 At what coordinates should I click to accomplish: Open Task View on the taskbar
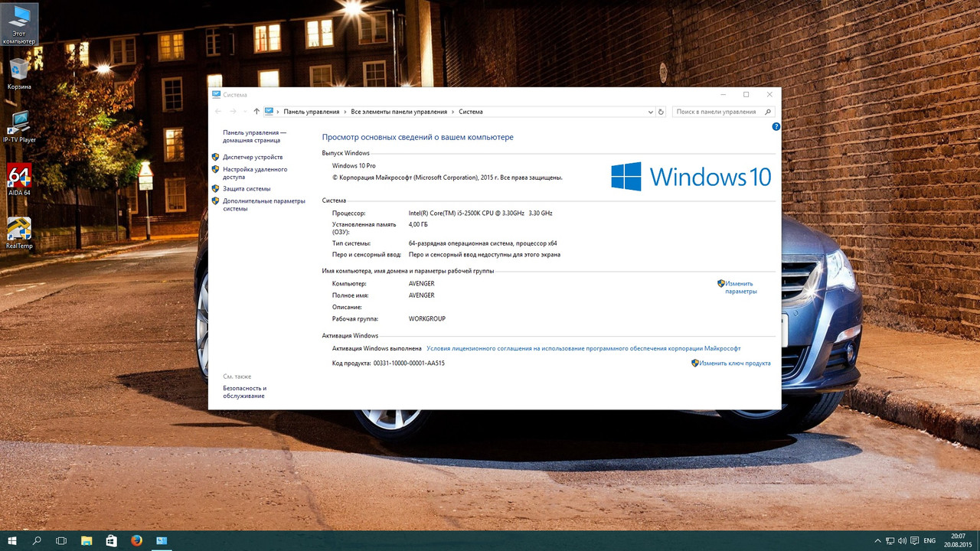pos(61,541)
